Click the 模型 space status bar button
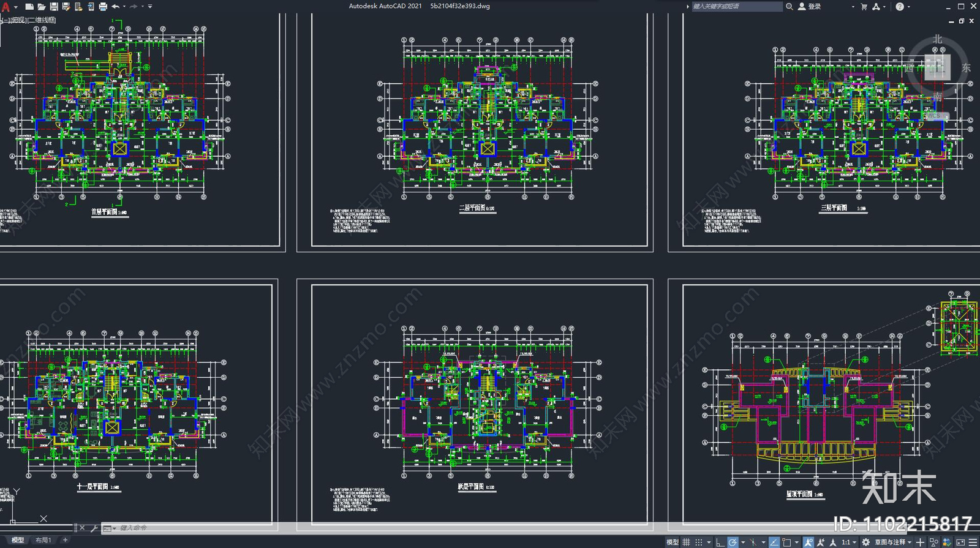 point(673,542)
